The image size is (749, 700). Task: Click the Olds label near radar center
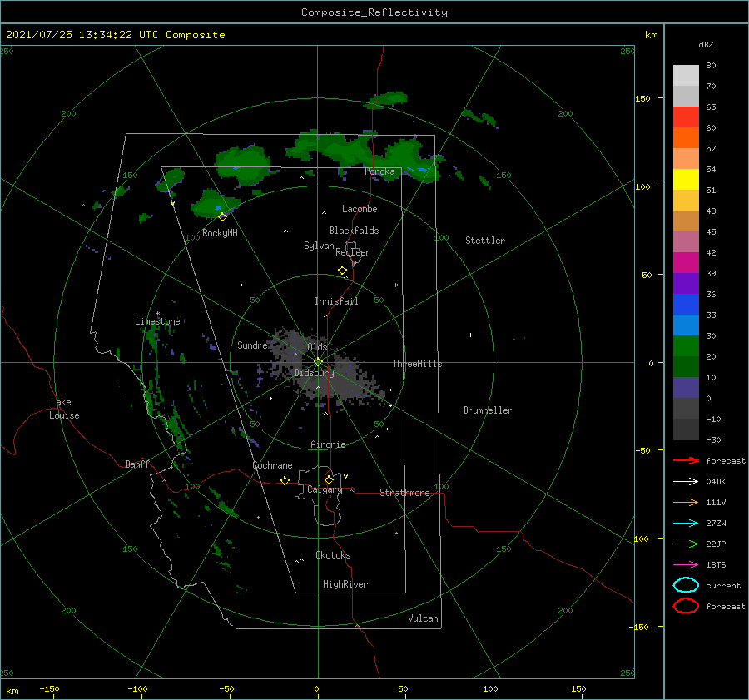click(x=317, y=347)
